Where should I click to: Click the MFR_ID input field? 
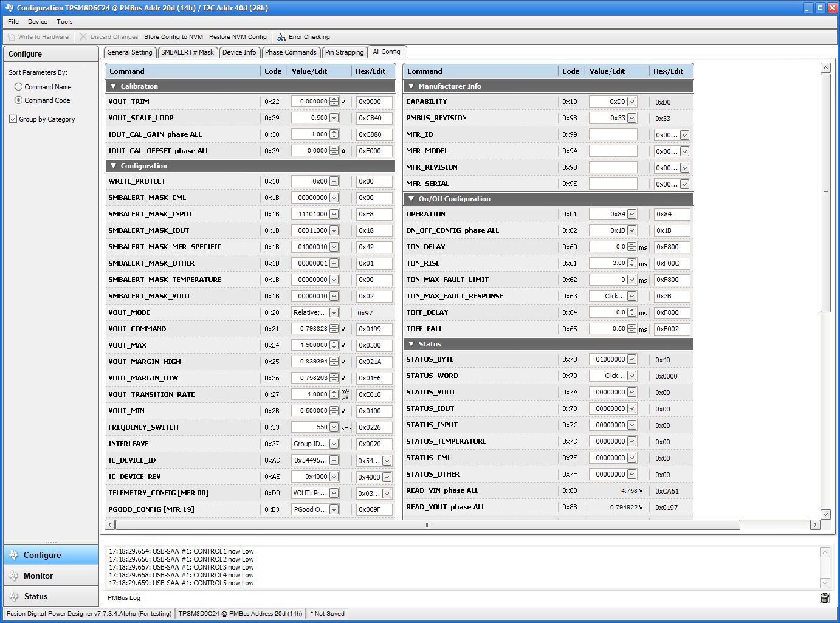point(612,134)
